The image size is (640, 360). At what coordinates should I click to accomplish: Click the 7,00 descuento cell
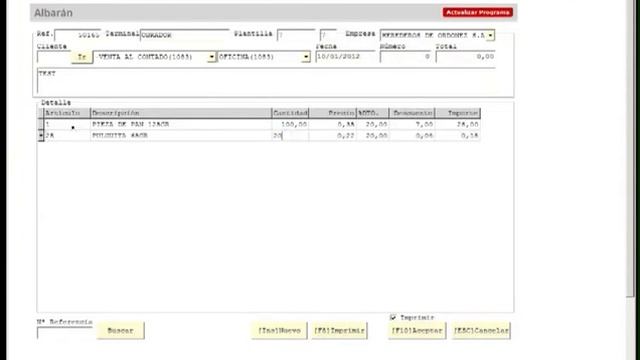(x=412, y=124)
